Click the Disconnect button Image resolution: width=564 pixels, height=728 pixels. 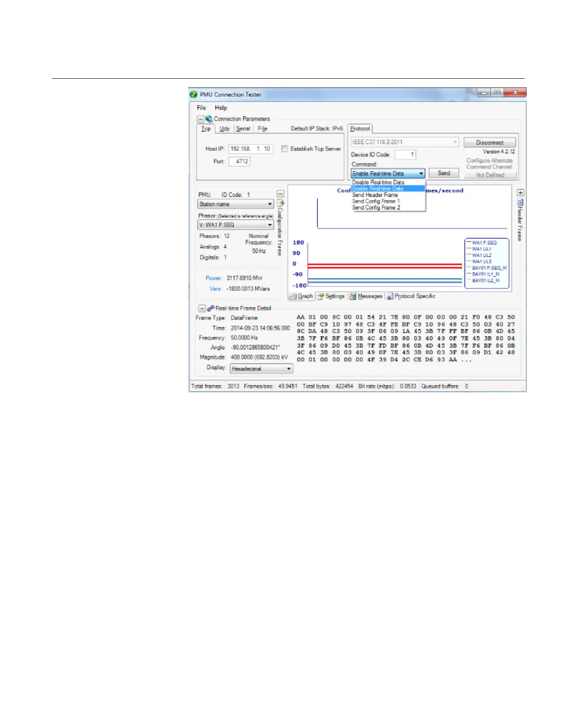489,143
